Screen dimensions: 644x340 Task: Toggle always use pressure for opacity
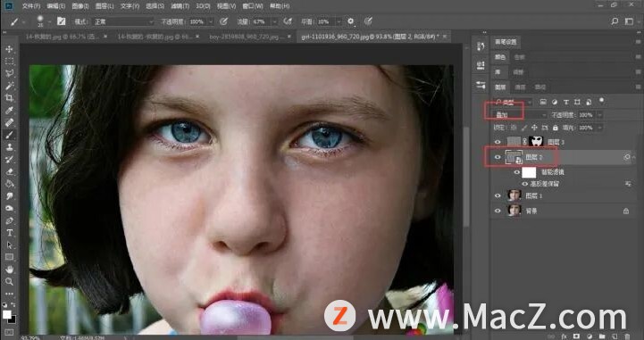[x=224, y=21]
